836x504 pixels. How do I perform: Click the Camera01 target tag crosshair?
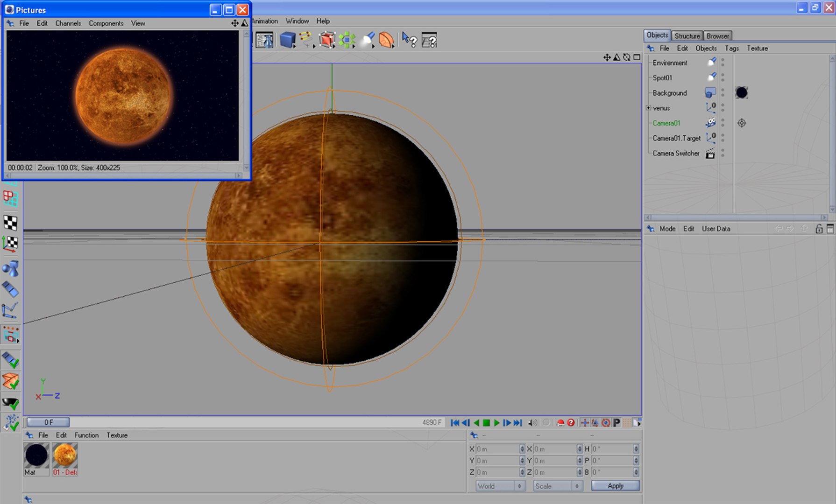pyautogui.click(x=742, y=123)
